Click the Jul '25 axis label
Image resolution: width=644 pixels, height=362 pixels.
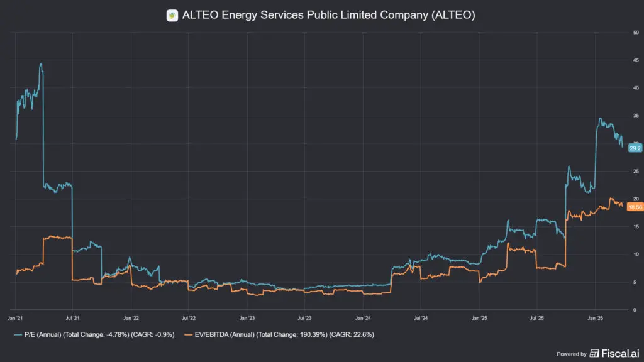click(x=537, y=318)
